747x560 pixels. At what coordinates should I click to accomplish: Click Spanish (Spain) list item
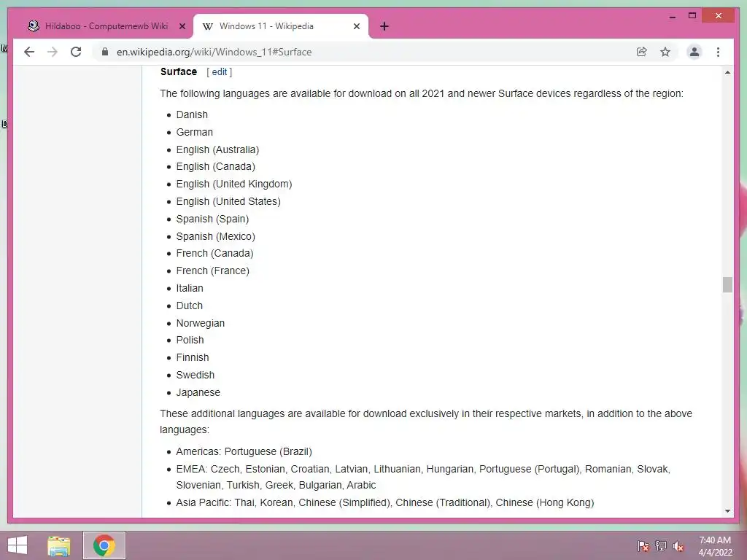(x=212, y=219)
